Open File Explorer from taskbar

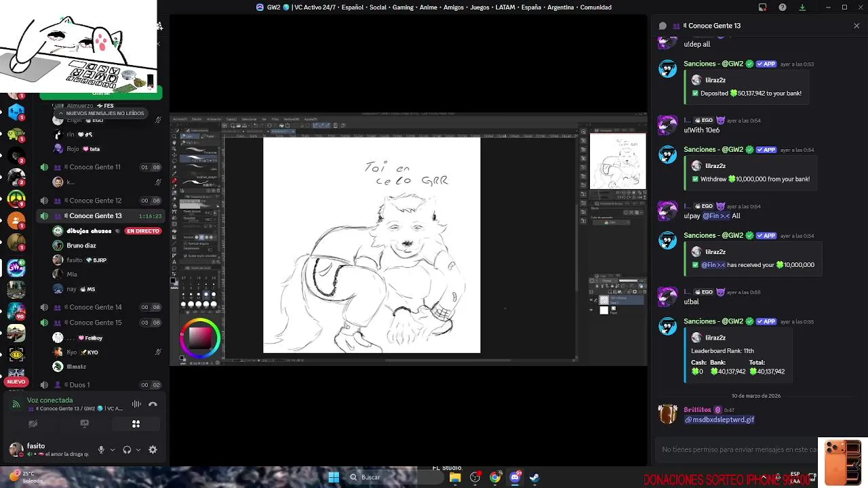click(455, 477)
